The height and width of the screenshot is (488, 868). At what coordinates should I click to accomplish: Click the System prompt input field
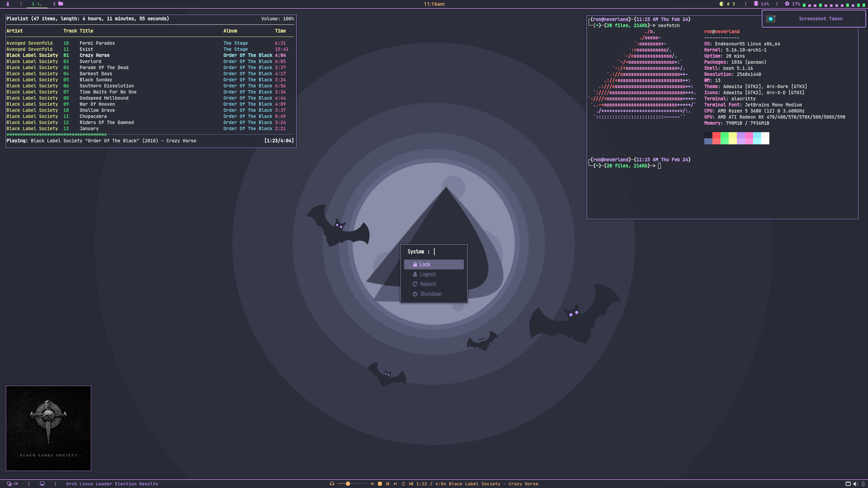(434, 251)
